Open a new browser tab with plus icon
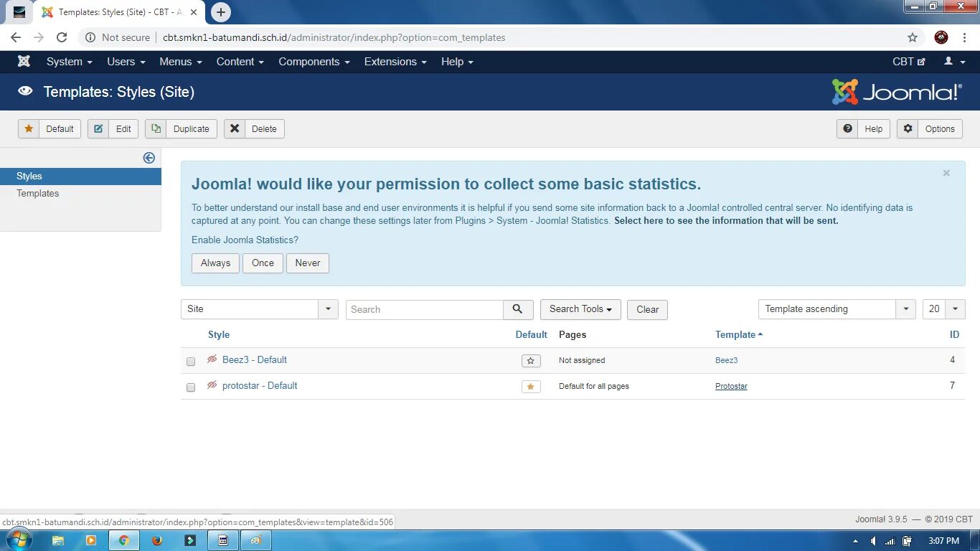Image resolution: width=980 pixels, height=551 pixels. [x=221, y=11]
